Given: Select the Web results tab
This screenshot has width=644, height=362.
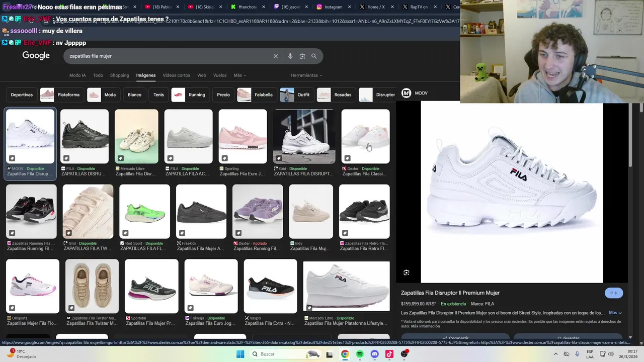Looking at the screenshot, I should click(x=201, y=75).
